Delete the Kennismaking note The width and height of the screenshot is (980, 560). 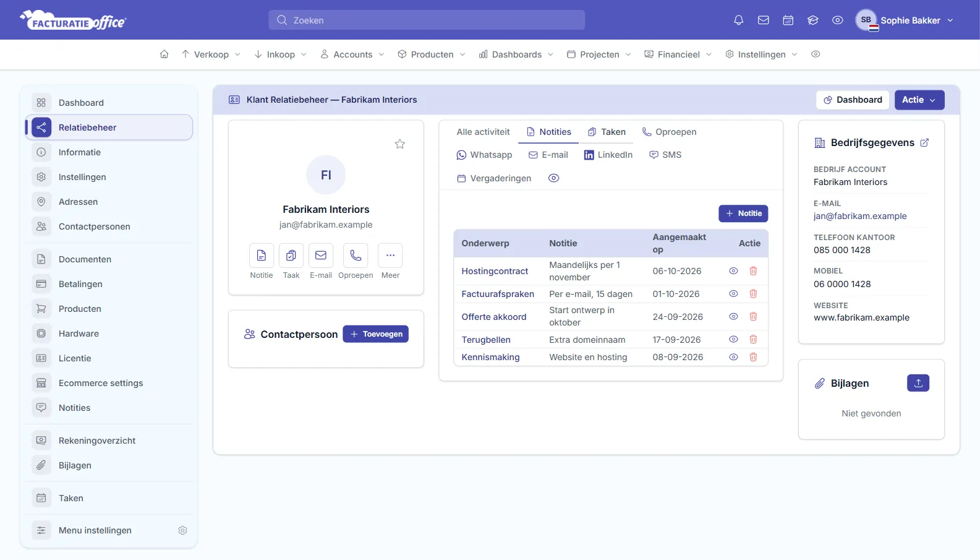click(753, 357)
